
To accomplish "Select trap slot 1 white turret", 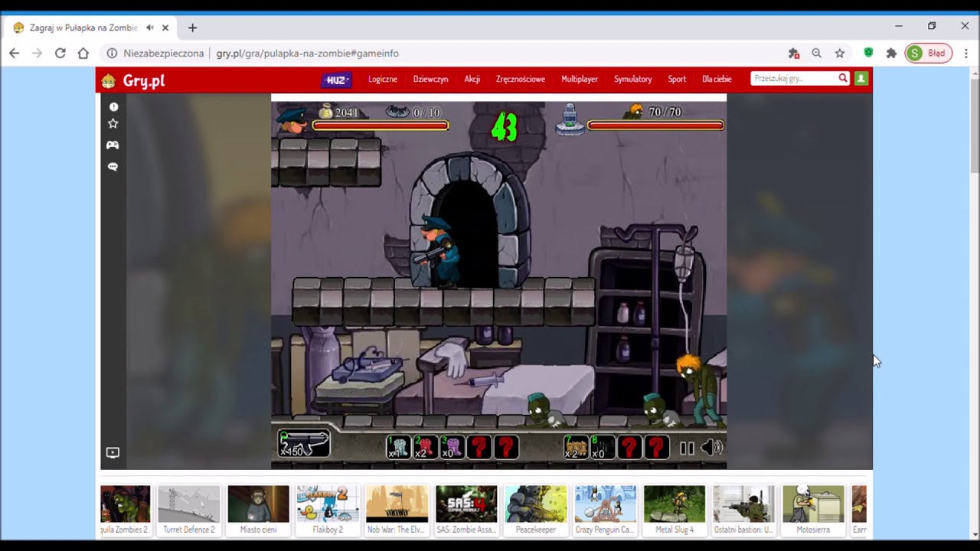I will point(398,447).
